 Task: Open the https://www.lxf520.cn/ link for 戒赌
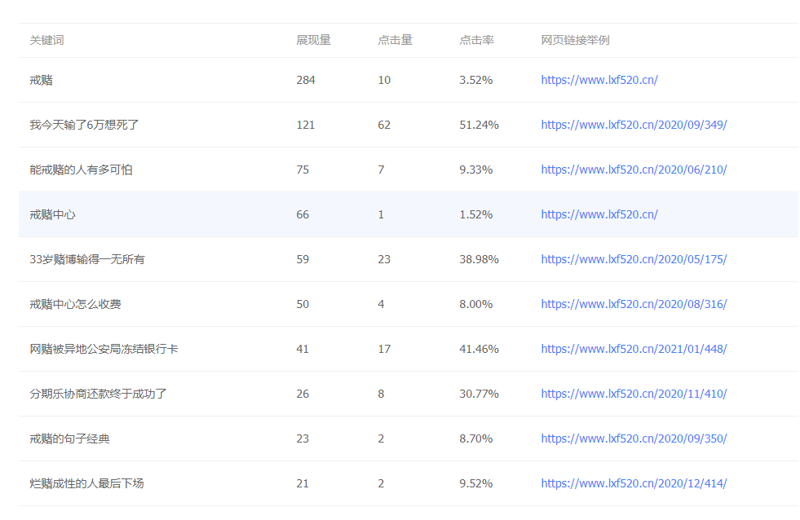599,80
